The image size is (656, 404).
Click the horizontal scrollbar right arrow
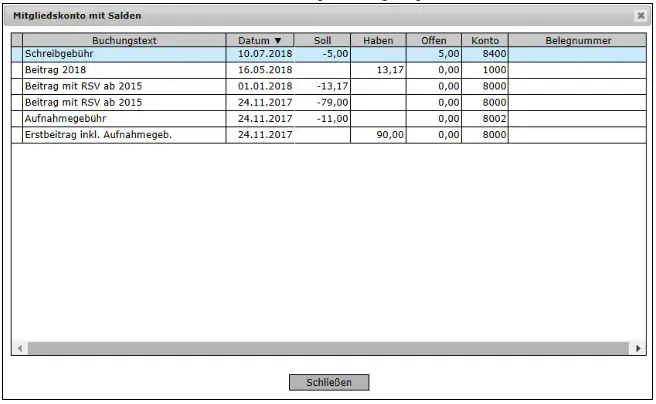pos(639,348)
